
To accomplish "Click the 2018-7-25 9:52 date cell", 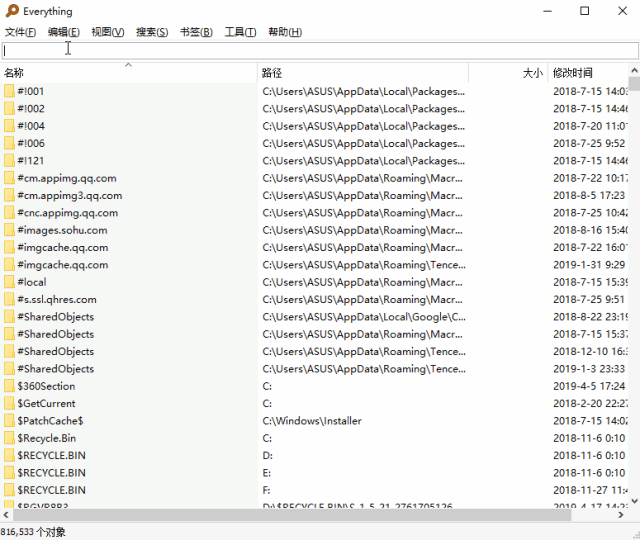I will point(589,143).
